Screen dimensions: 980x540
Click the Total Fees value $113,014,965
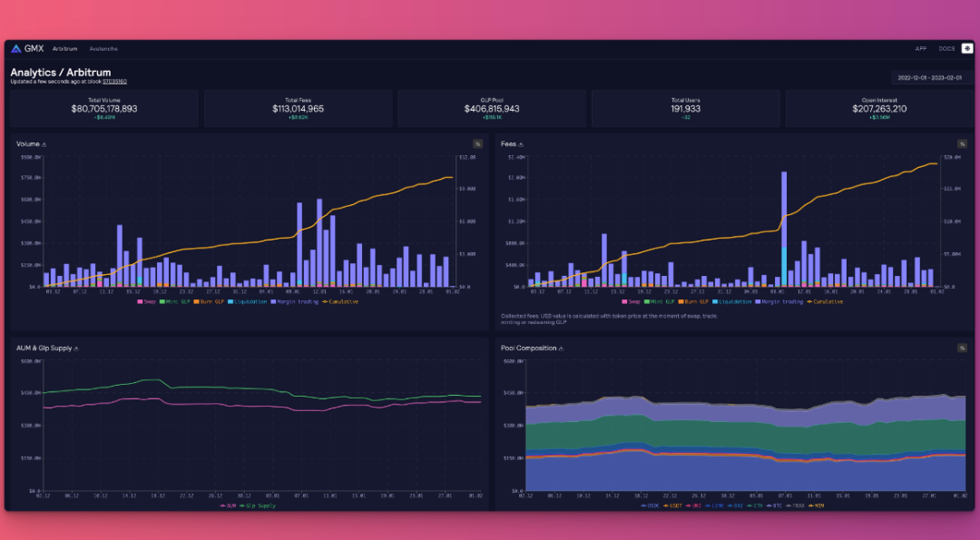click(299, 109)
